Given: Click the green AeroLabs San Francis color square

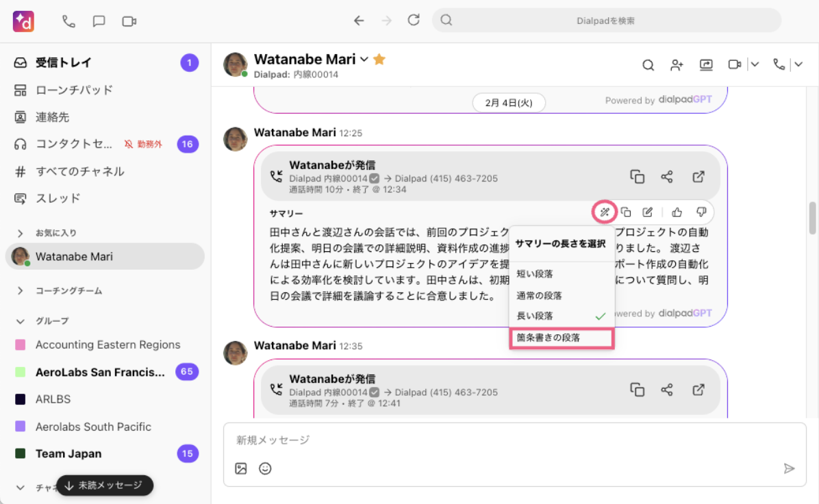Looking at the screenshot, I should coord(21,372).
